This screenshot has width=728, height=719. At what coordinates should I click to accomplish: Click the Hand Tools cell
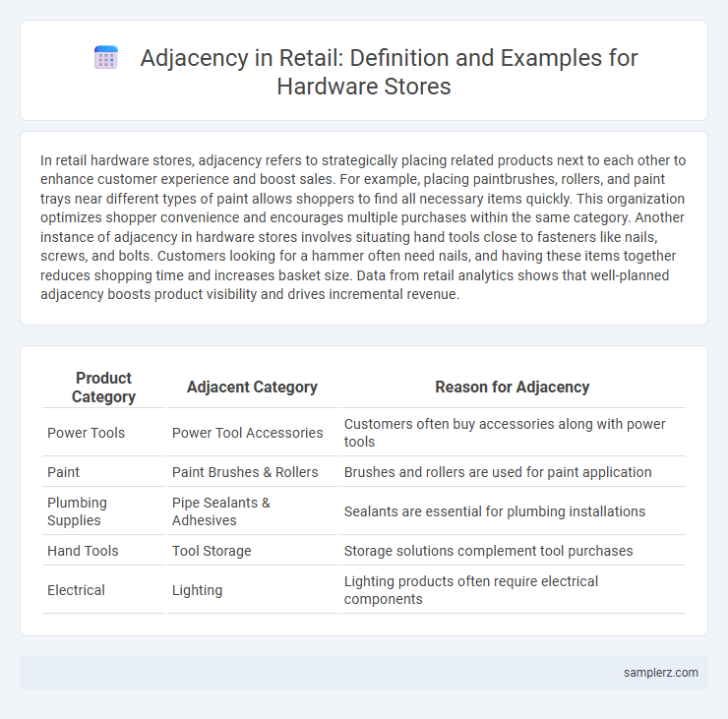tap(103, 551)
